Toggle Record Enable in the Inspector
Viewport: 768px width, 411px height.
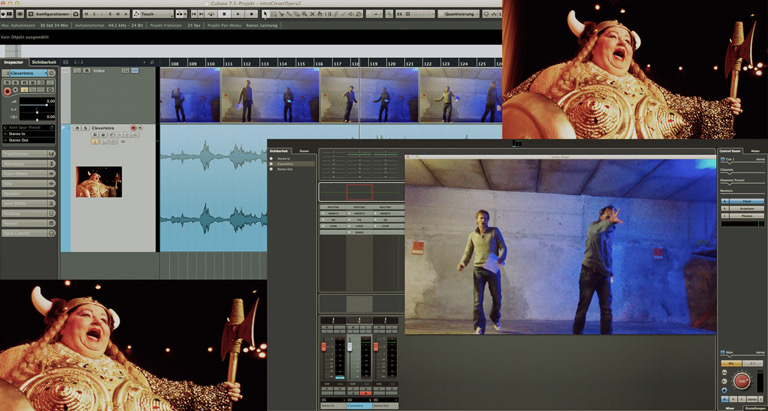pyautogui.click(x=7, y=91)
